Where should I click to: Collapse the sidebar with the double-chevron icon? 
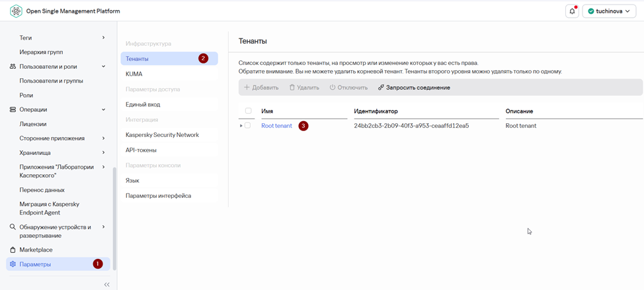pos(107,284)
